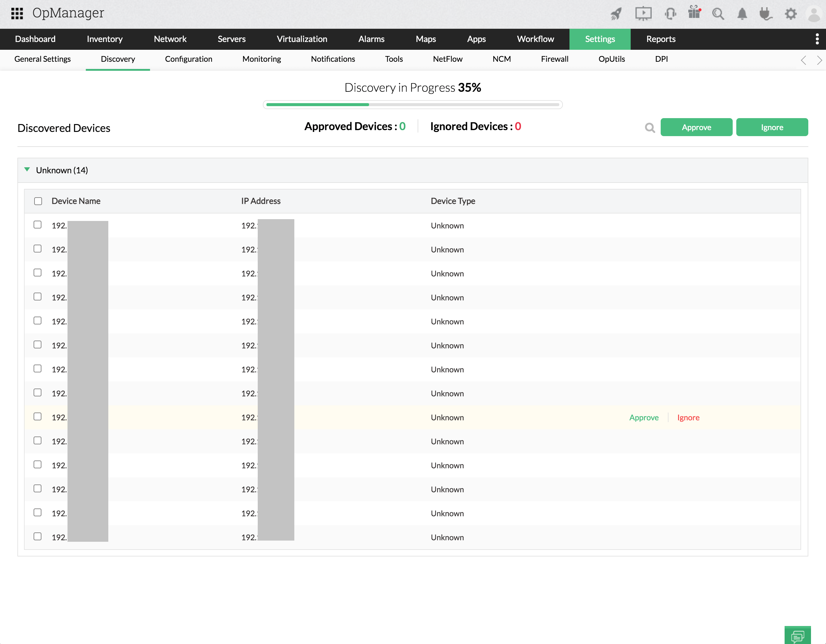Image resolution: width=826 pixels, height=644 pixels.
Task: Open the gift box what's-new icon
Action: tap(694, 13)
